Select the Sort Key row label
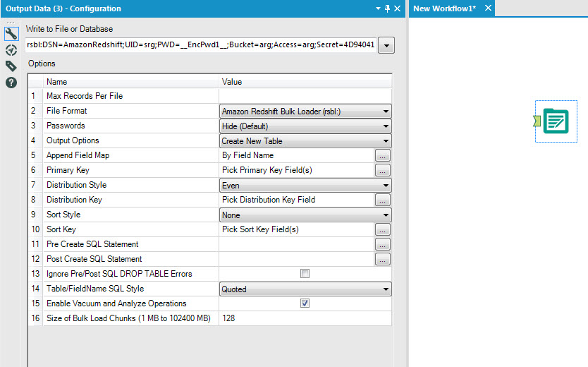Viewport: 588px width, 367px height. [x=61, y=229]
